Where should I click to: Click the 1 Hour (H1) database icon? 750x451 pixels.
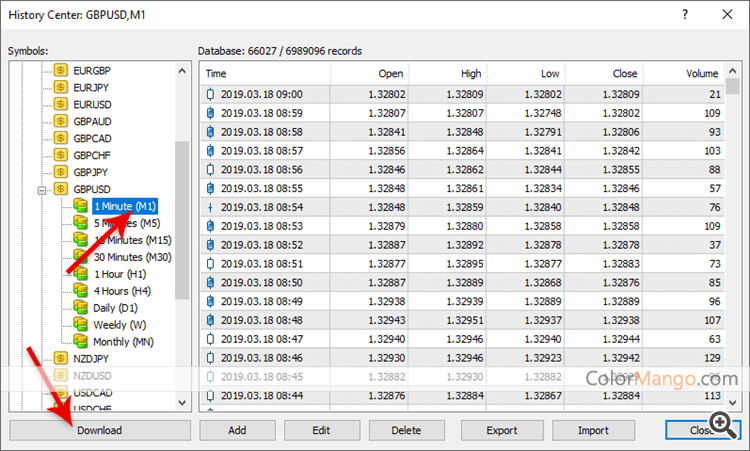click(x=80, y=273)
